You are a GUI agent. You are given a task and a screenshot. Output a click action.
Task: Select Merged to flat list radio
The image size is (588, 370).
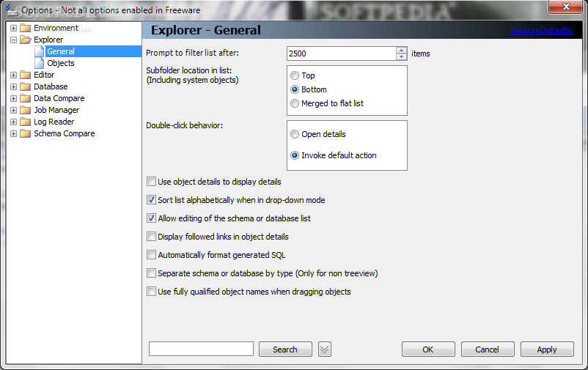click(295, 103)
